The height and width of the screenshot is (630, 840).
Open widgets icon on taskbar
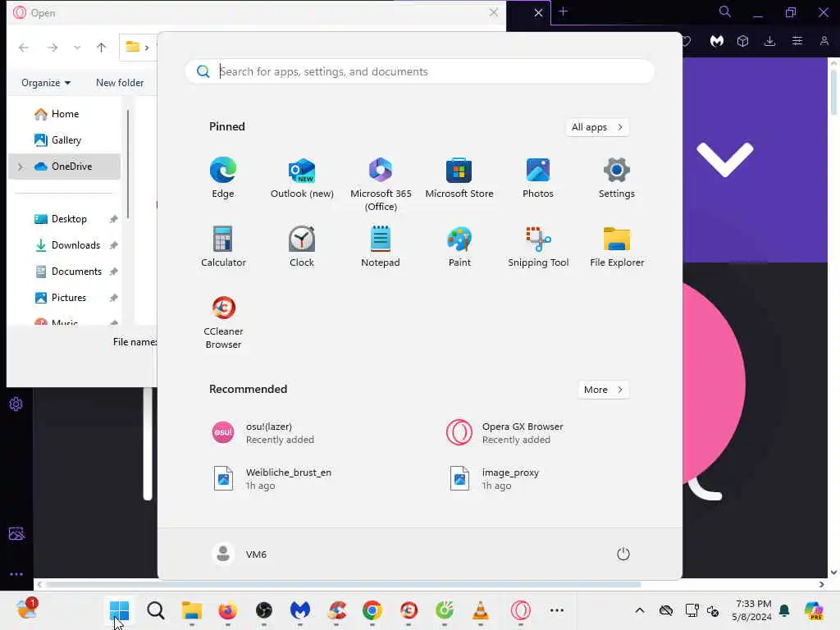[x=27, y=609]
